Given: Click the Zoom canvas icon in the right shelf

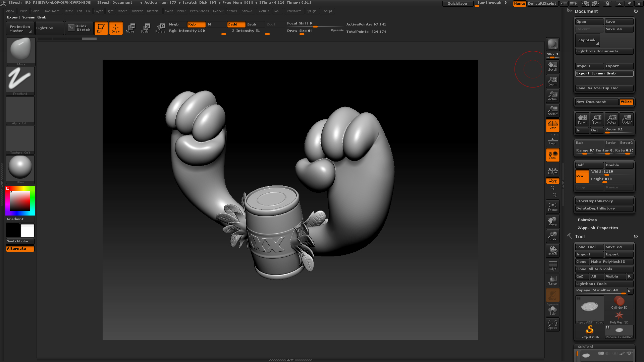Looking at the screenshot, I should click(x=552, y=81).
